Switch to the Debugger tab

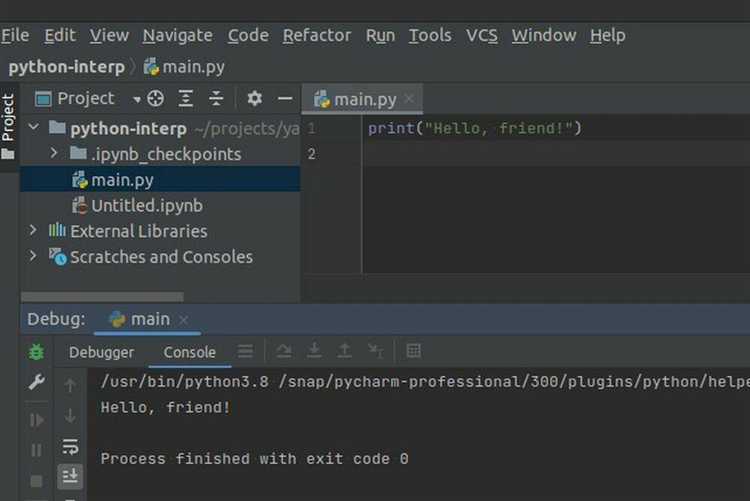tap(101, 352)
